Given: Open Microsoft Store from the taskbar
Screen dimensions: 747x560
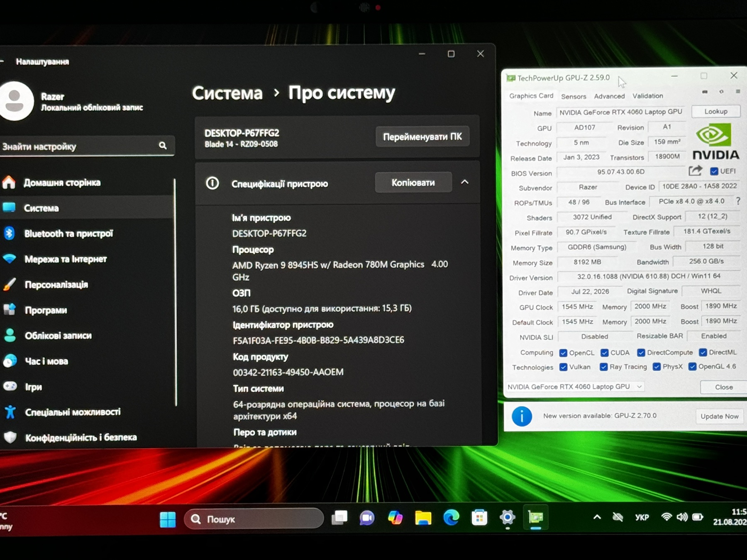Looking at the screenshot, I should tap(479, 518).
